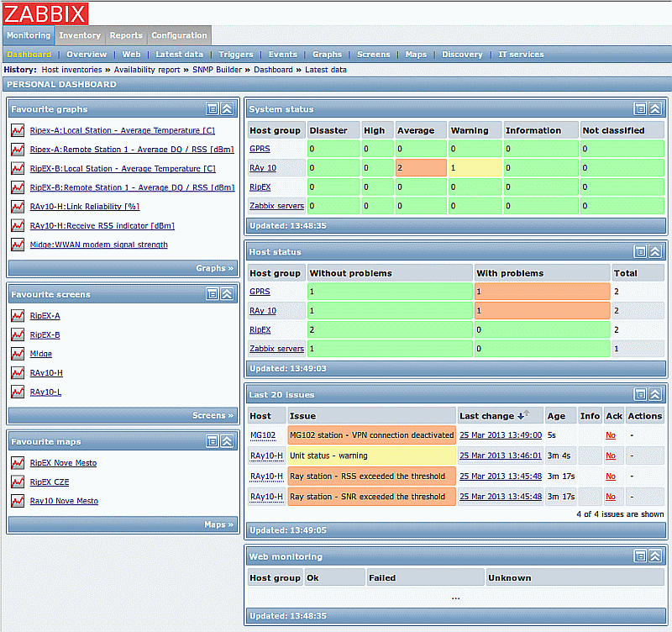This screenshot has height=632, width=672.
Task: Click the graph icon beside Ripex-A:Local Station Average Temperature
Action: point(18,130)
